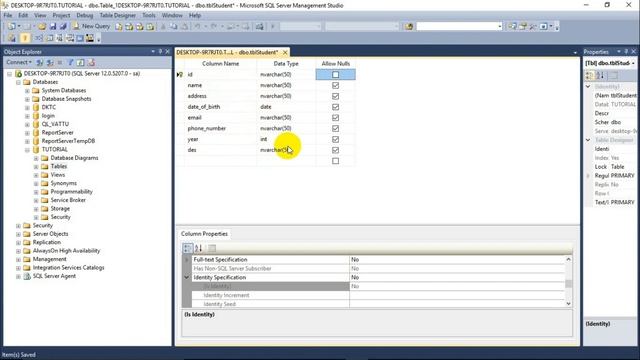Viewport: 640px width, 360px height.
Task: Select the Management node in Object Explorer
Action: [x=49, y=259]
